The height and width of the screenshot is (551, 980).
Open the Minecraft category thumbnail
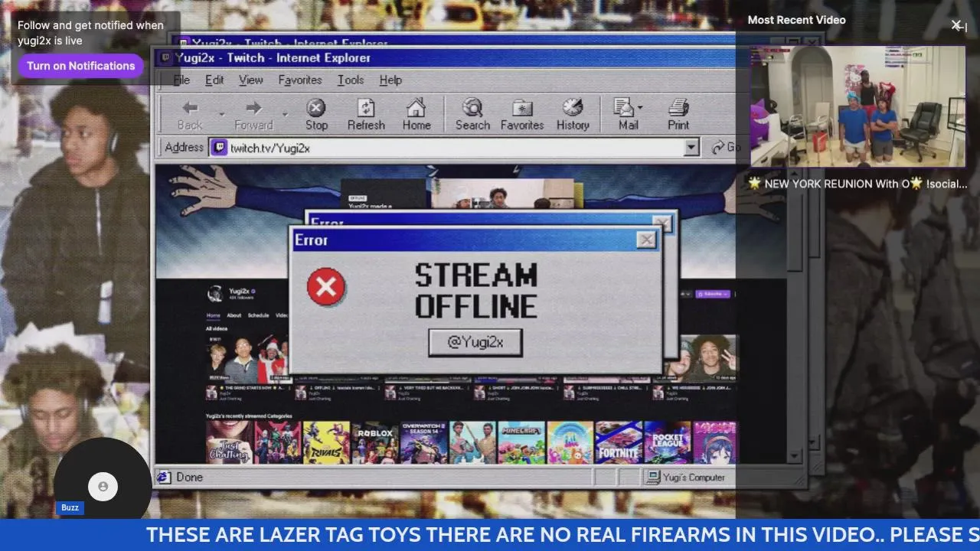coord(521,442)
